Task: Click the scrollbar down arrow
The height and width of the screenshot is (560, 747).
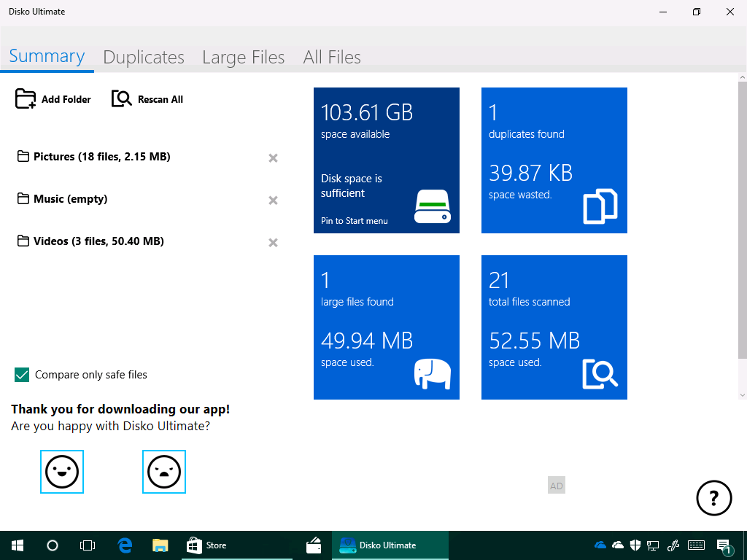Action: [742, 395]
